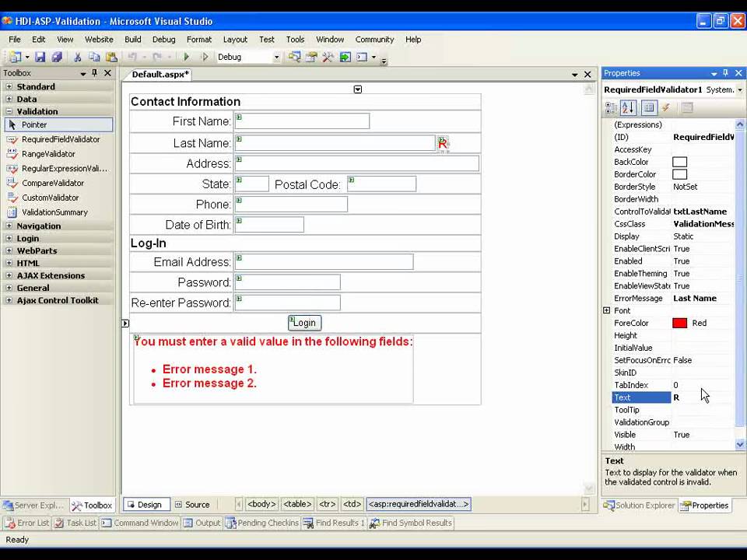Open the Solution Explorer tab
Image resolution: width=747 pixels, height=560 pixels.
point(640,506)
